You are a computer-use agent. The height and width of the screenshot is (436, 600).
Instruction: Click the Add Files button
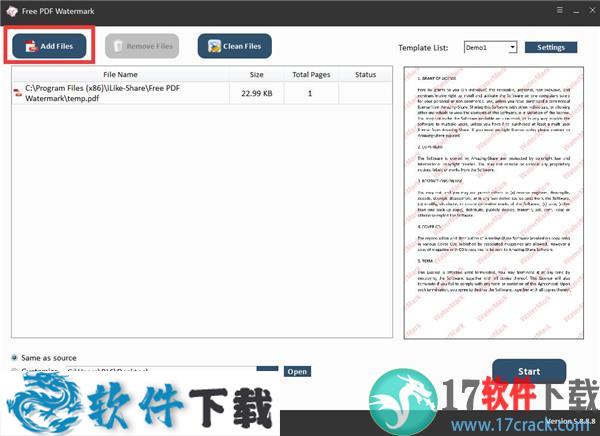point(48,46)
